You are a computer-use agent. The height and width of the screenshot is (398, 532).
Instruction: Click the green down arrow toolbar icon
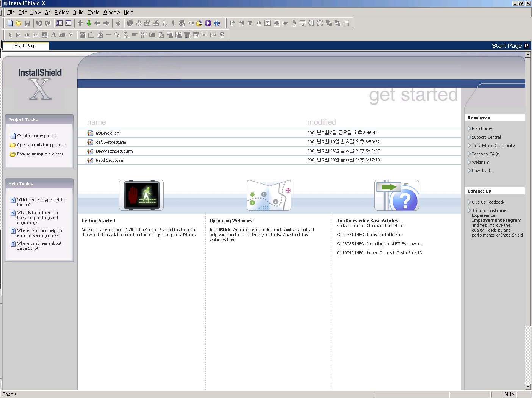(89, 23)
